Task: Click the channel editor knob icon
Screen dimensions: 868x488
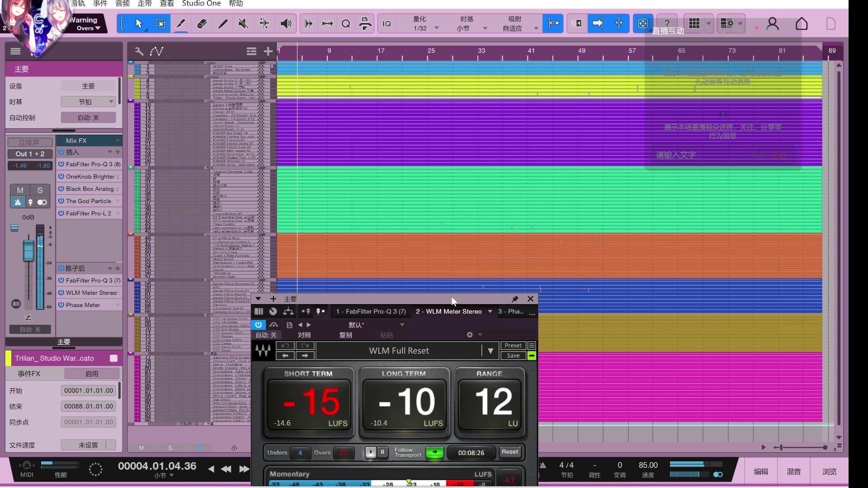Action: click(273, 311)
